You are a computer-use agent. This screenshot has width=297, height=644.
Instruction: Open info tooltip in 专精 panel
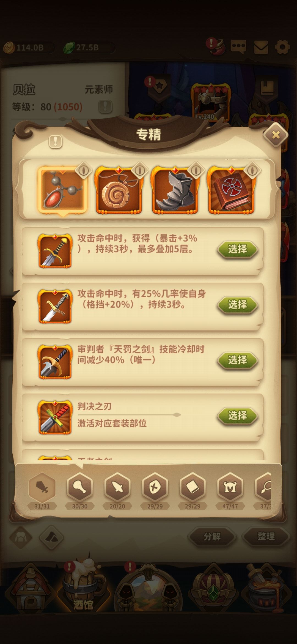56,142
